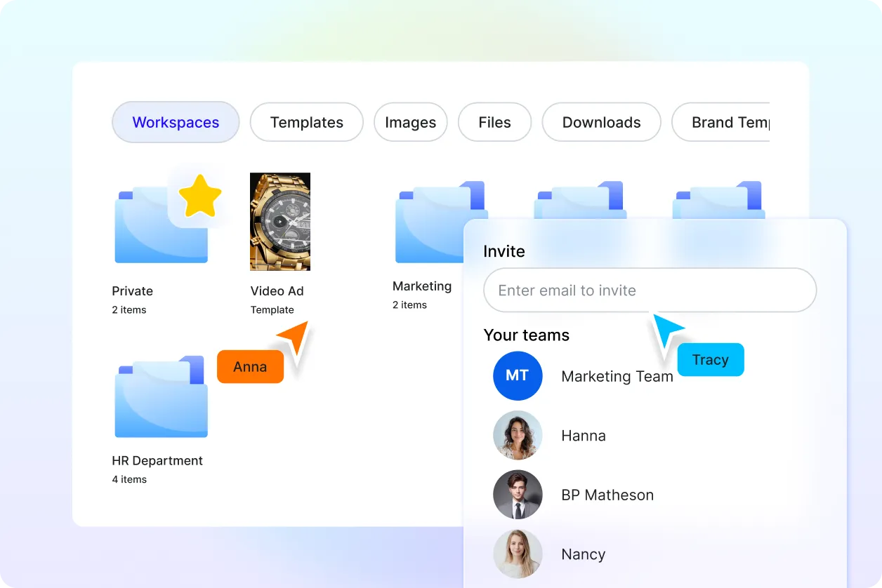882x588 pixels.
Task: Select BP Matheson's profile photo
Action: pos(518,495)
